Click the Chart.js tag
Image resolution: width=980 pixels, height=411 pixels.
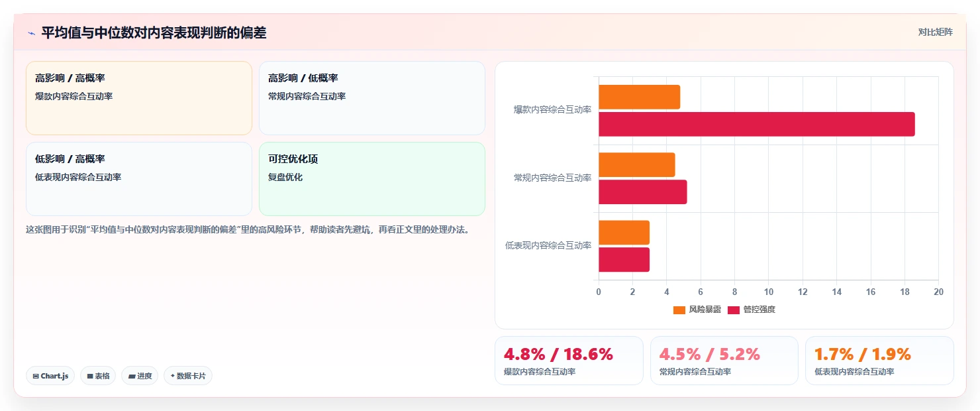[x=50, y=376]
